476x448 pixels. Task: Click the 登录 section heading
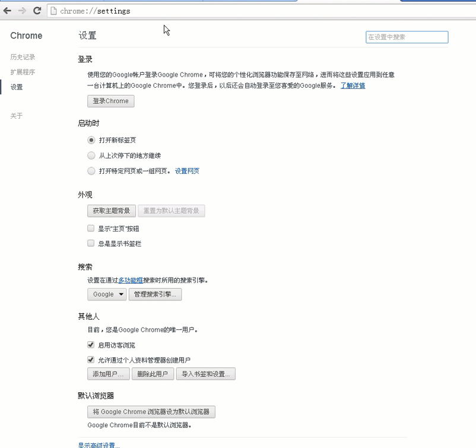pyautogui.click(x=85, y=59)
